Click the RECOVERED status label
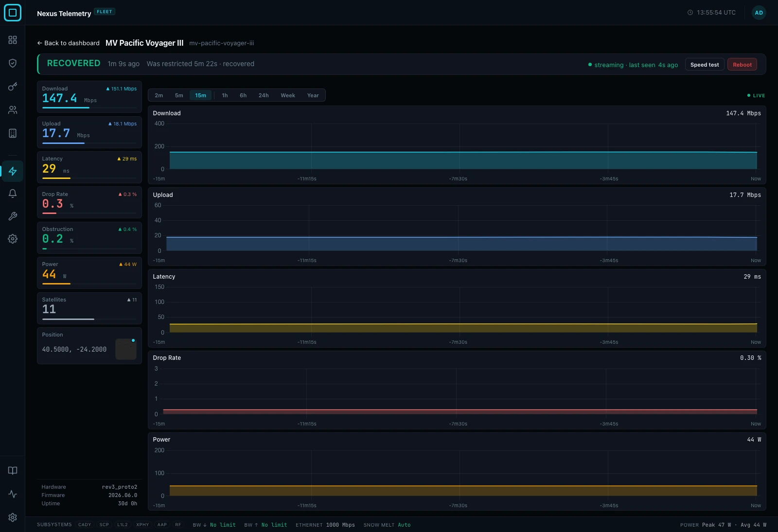The image size is (778, 532). point(73,63)
